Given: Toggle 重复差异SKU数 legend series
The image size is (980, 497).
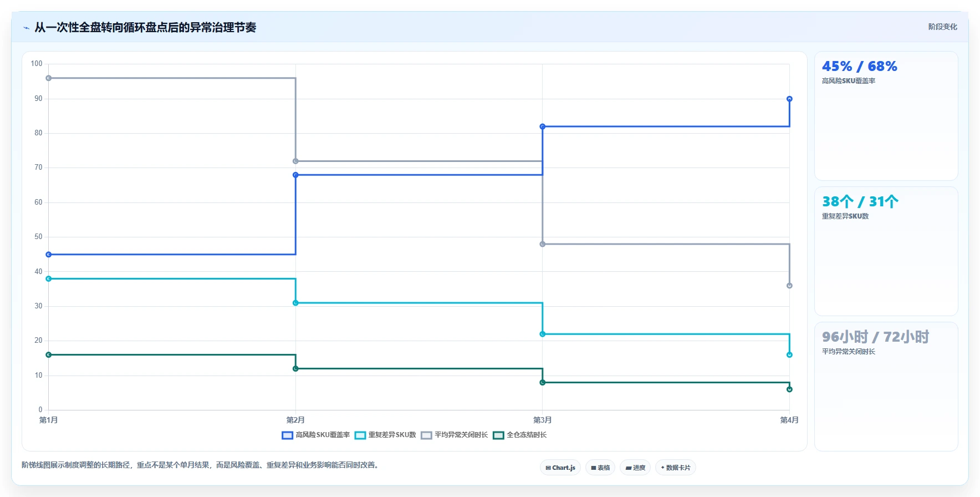Looking at the screenshot, I should (x=386, y=435).
